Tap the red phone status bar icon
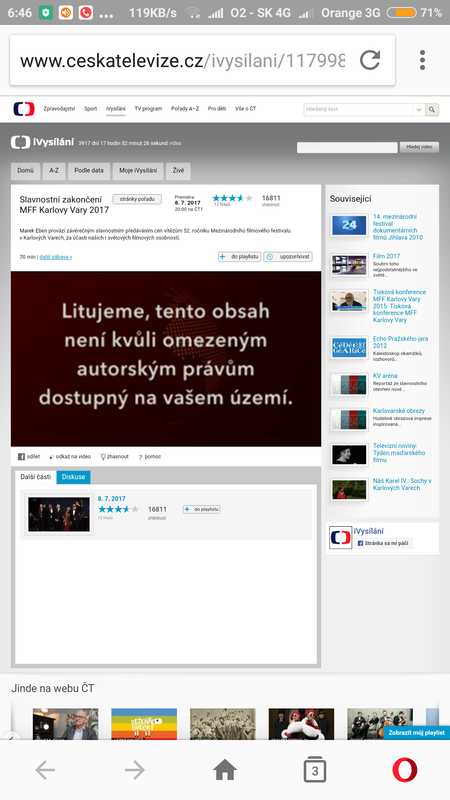 (x=86, y=13)
